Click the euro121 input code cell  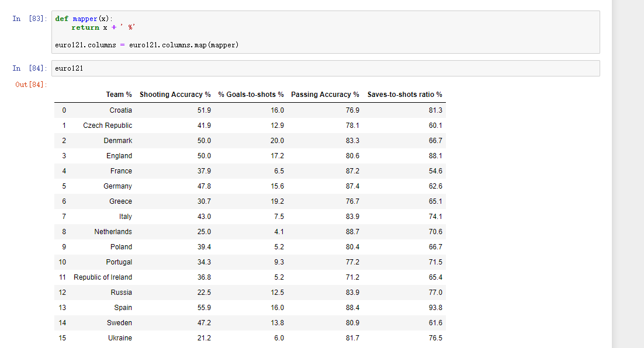point(326,68)
